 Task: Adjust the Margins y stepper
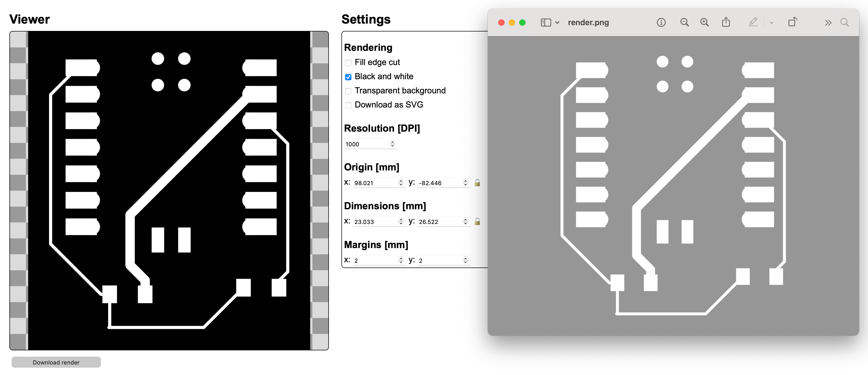tap(465, 260)
